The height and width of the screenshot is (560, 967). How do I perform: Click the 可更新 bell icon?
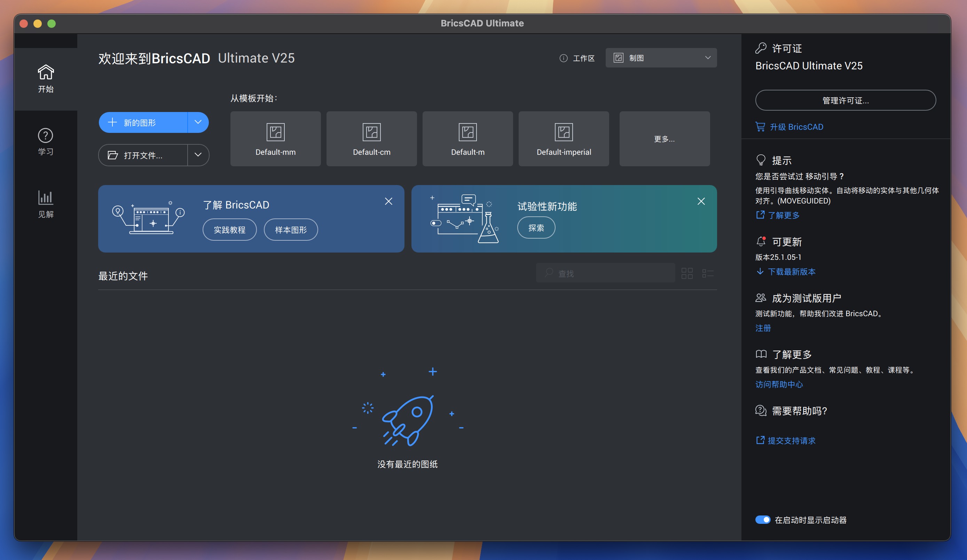(761, 241)
